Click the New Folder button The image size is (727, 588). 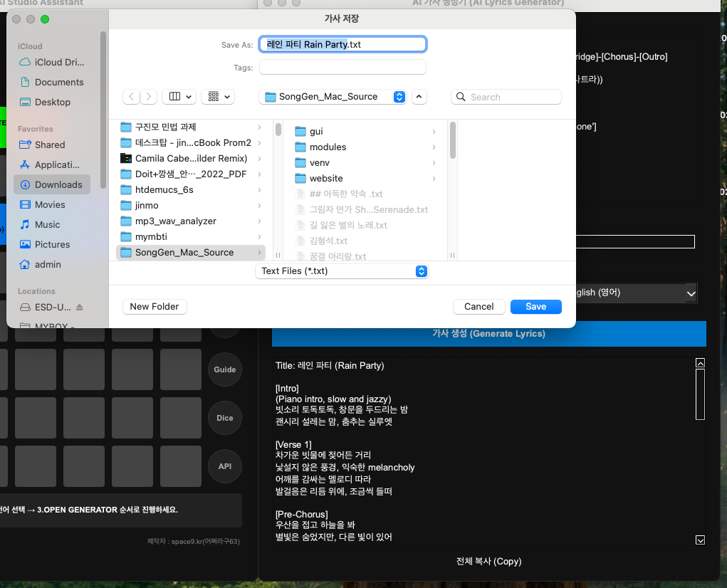tap(155, 307)
